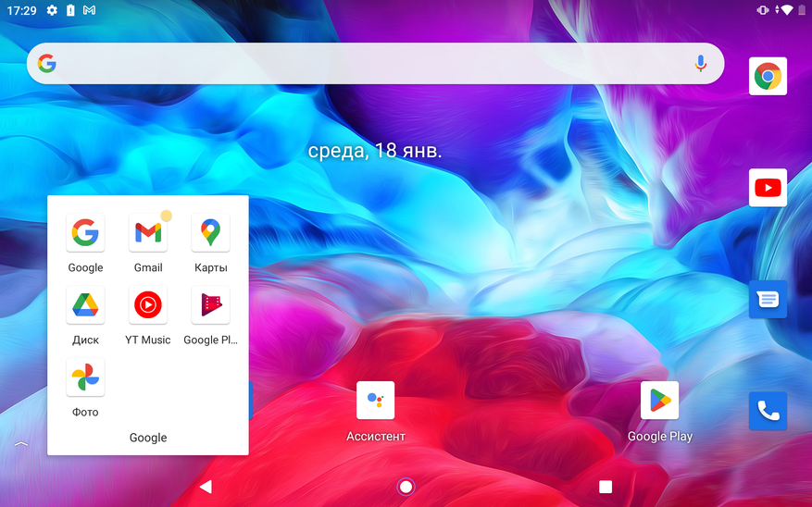The height and width of the screenshot is (507, 812).
Task: Open the Phone dialer icon
Action: pos(768,412)
